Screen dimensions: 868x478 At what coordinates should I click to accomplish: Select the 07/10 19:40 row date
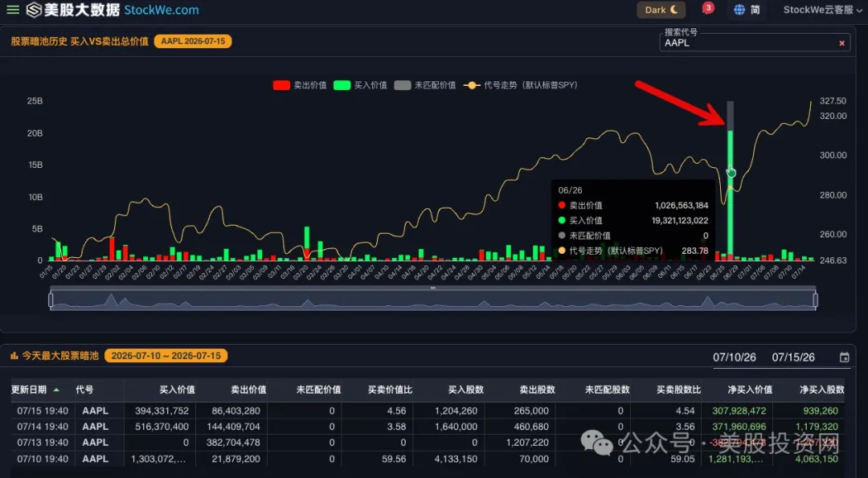[43, 459]
